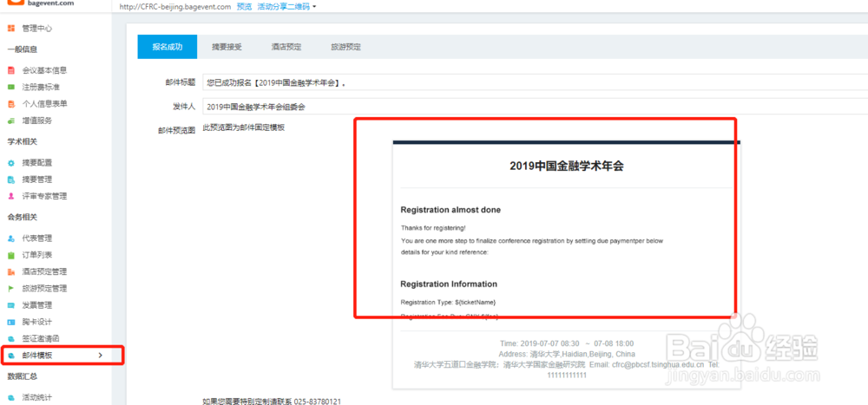
Task: Open 胸卡设计 menu item
Action: [x=37, y=322]
